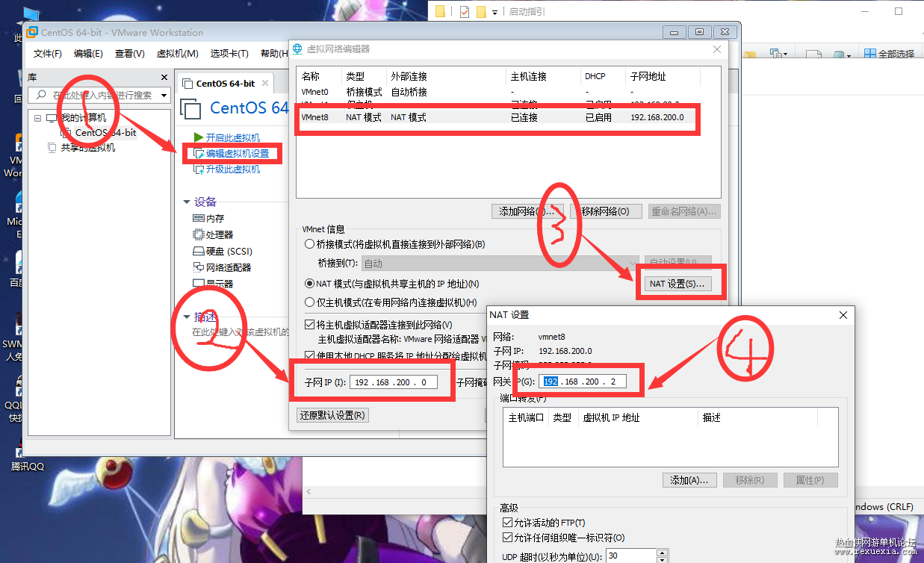Screen dimensions: 924x563
Task: Click the 升级此虚拟机 link text
Action: tap(233, 169)
